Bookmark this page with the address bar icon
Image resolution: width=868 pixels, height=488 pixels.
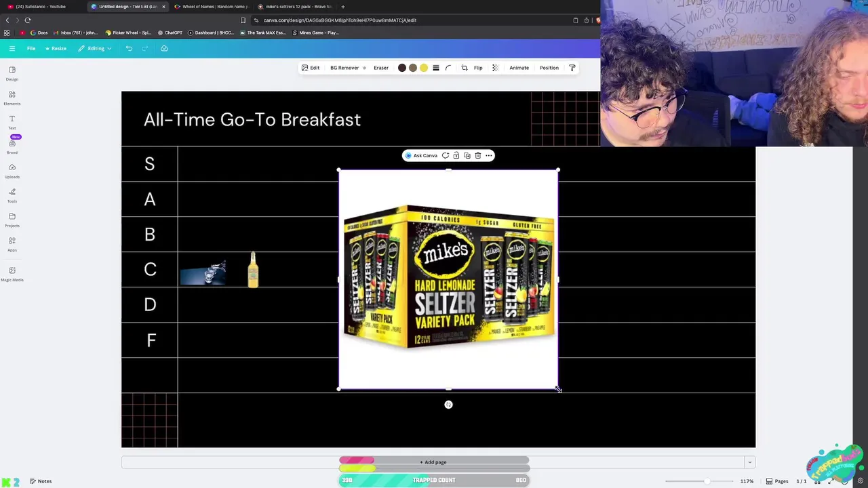(x=243, y=20)
